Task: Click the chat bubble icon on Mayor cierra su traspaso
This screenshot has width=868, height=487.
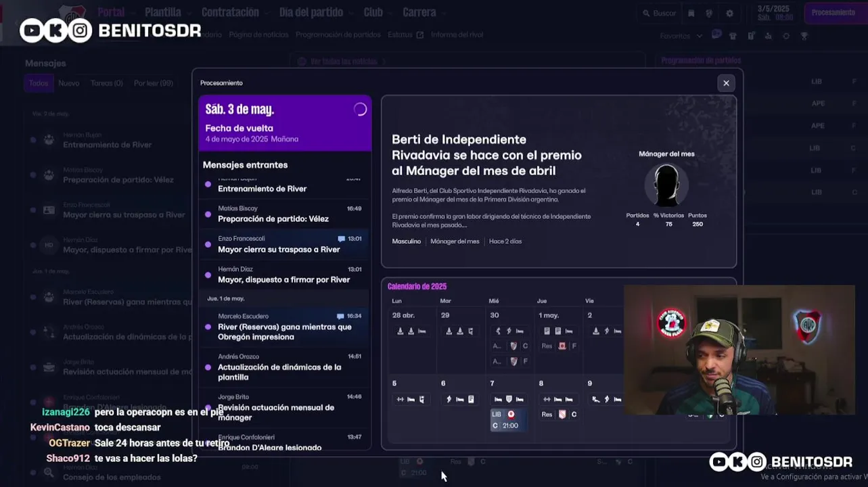Action: (x=342, y=239)
